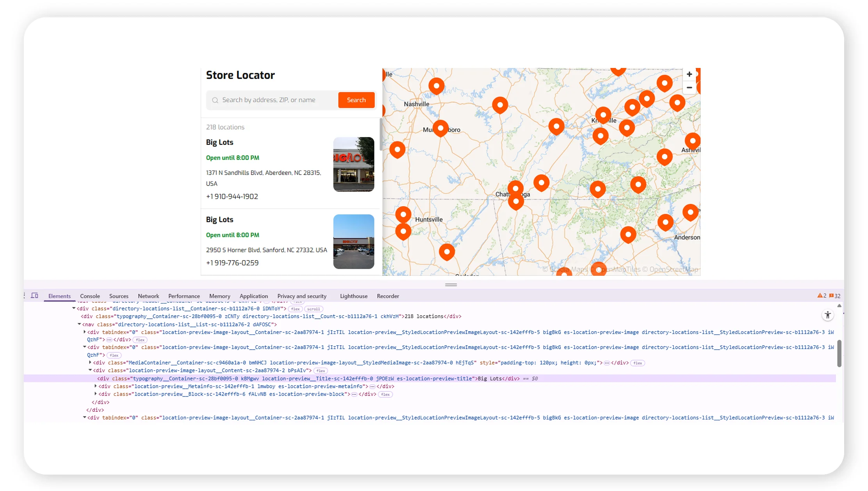Toggle the scroll badge on the locations container
This screenshot has width=868, height=491.
(x=314, y=309)
